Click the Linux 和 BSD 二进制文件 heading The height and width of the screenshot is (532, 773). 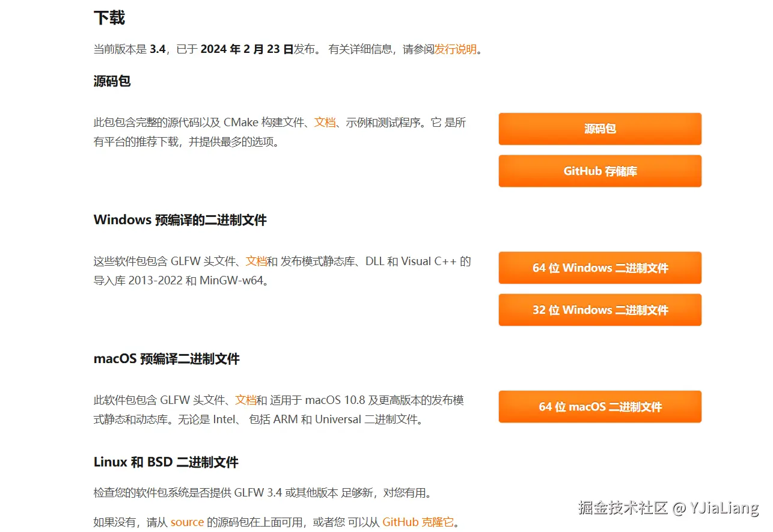[x=166, y=462]
